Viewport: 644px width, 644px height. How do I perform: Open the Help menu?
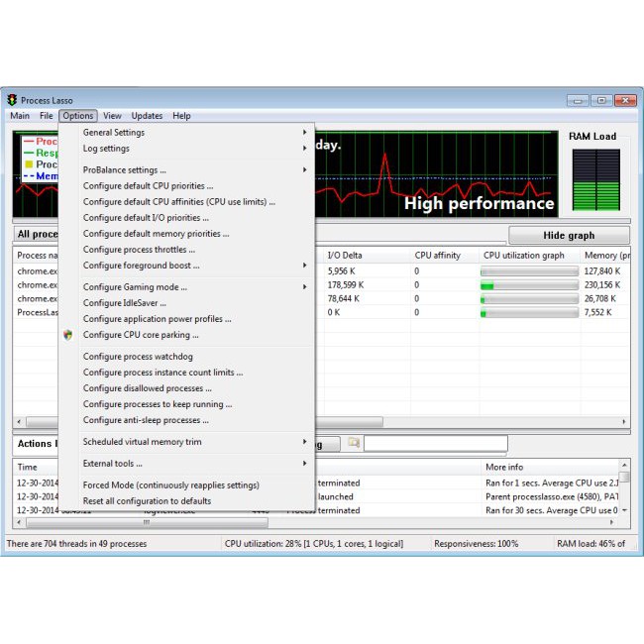[181, 116]
